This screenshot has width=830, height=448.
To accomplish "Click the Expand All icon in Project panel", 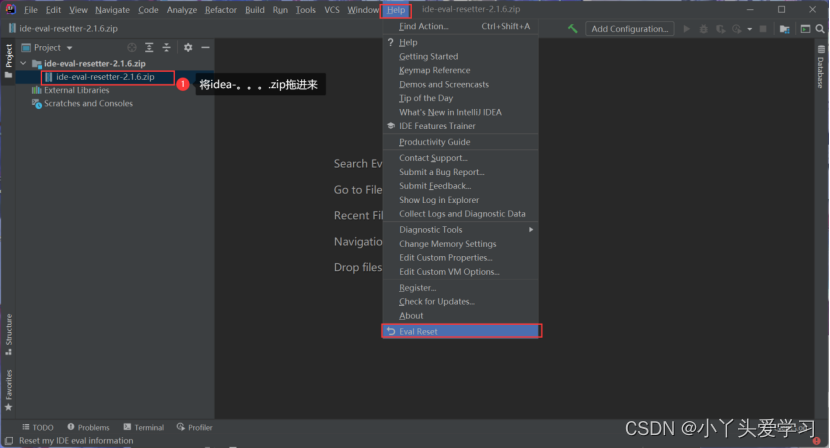I will 149,48.
